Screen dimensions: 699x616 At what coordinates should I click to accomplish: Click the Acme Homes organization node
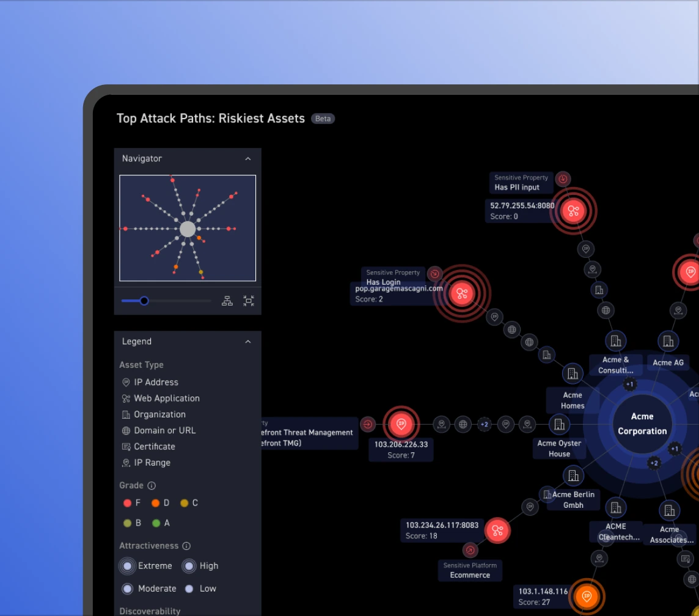[573, 373]
